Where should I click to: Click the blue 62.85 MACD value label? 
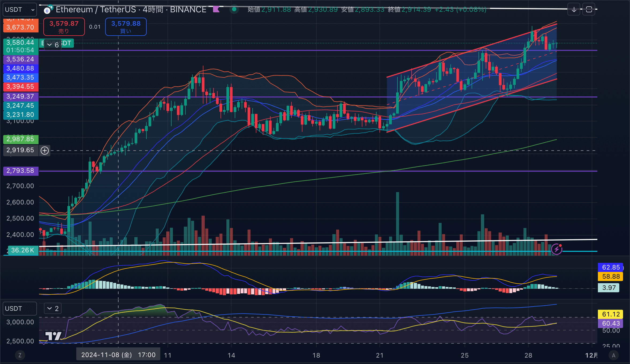pos(610,267)
